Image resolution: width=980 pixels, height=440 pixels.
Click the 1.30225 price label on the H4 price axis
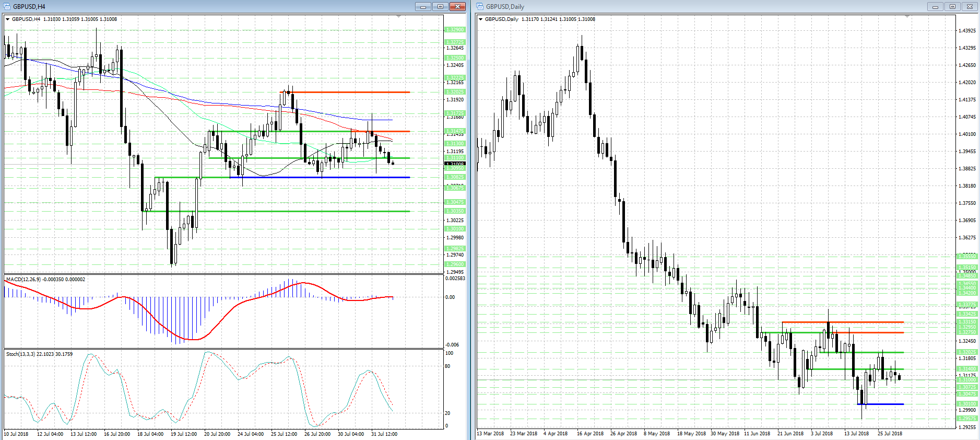click(x=455, y=221)
